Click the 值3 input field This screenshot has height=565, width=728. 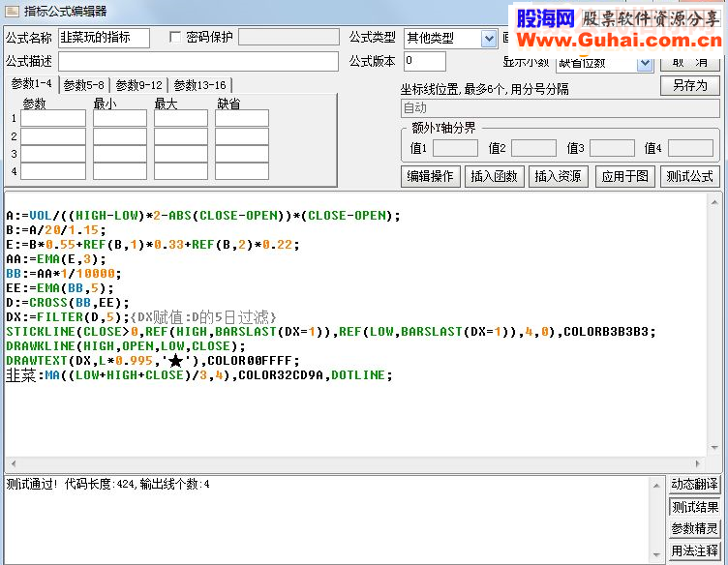(612, 148)
